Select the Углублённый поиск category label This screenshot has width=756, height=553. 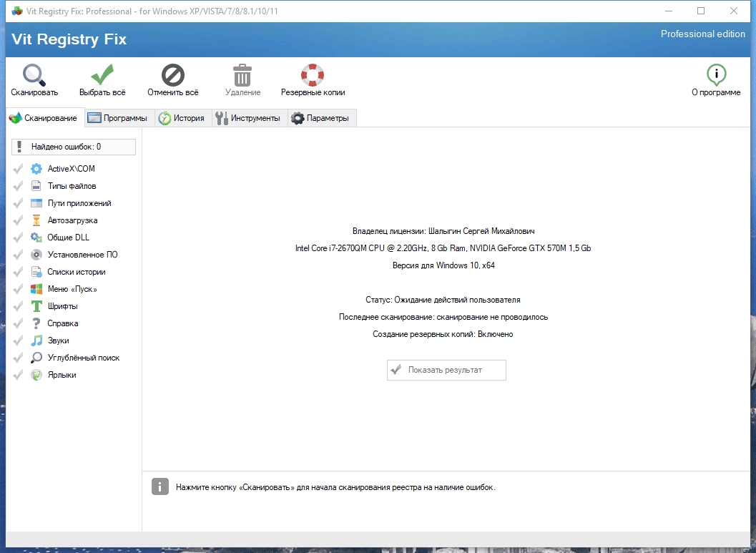(84, 358)
